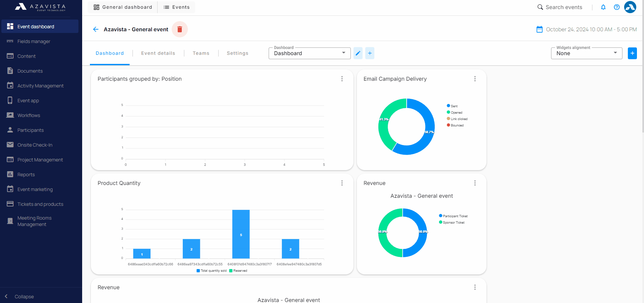Open Fields manager in the sidebar
Screen dimensions: 644x303
[x=40, y=41]
